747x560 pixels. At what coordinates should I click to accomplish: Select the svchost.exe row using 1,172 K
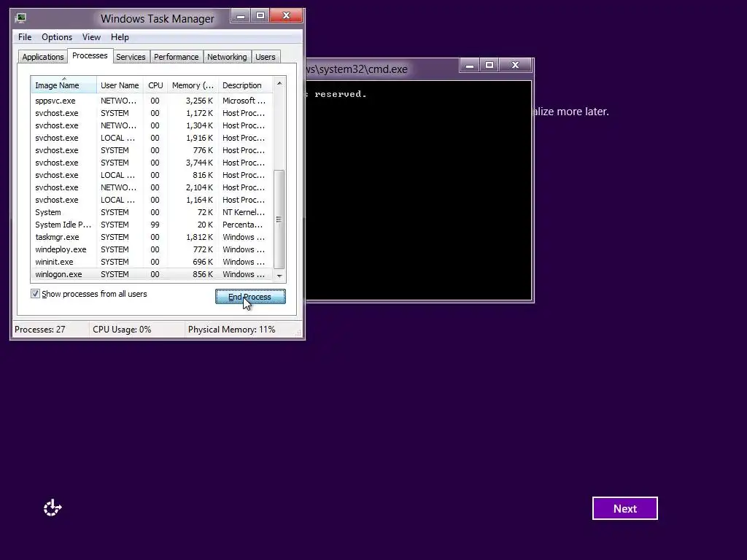coord(152,113)
